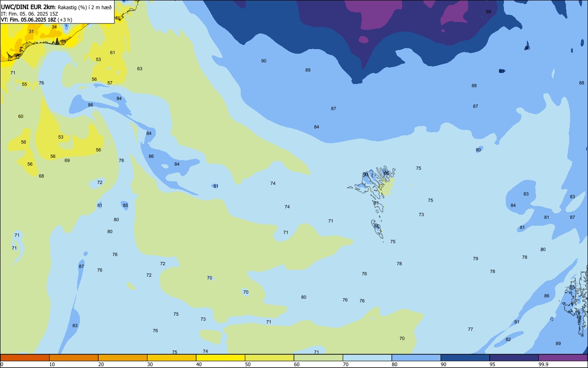Click the humidity value '99' on the map
The width and height of the screenshot is (588, 368).
tap(488, 12)
